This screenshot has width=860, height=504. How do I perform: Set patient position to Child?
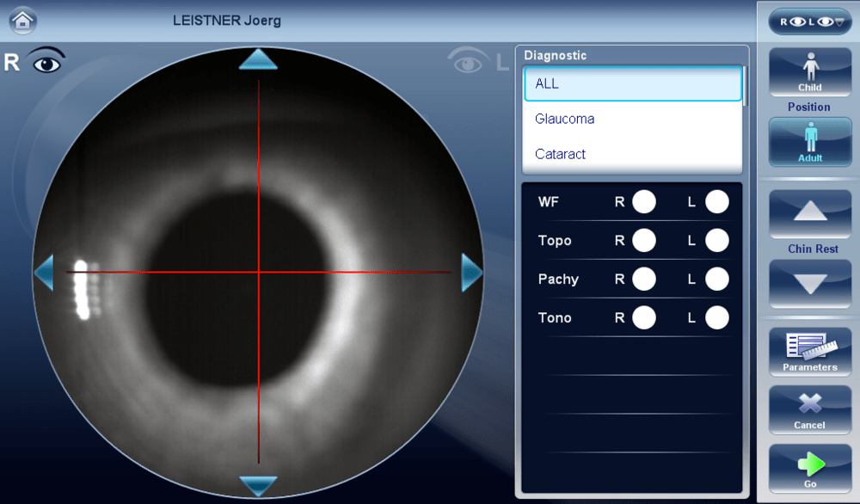coord(809,71)
